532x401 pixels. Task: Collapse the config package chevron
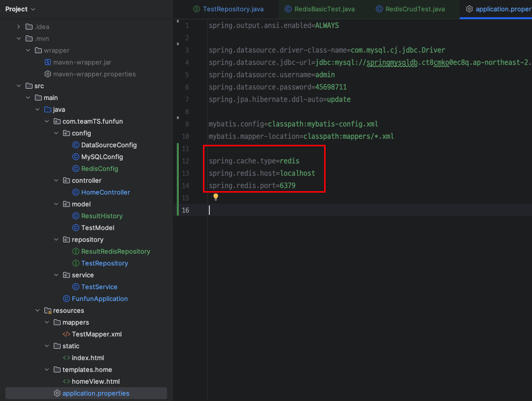tap(56, 134)
